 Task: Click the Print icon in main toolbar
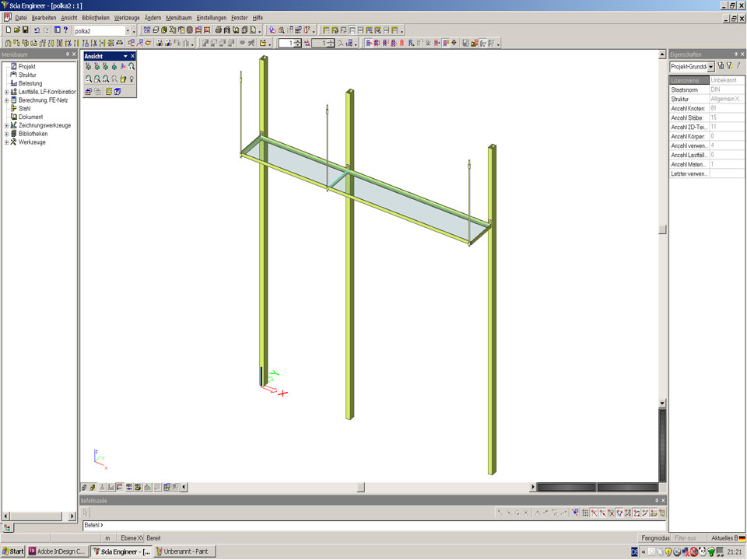pyautogui.click(x=219, y=30)
